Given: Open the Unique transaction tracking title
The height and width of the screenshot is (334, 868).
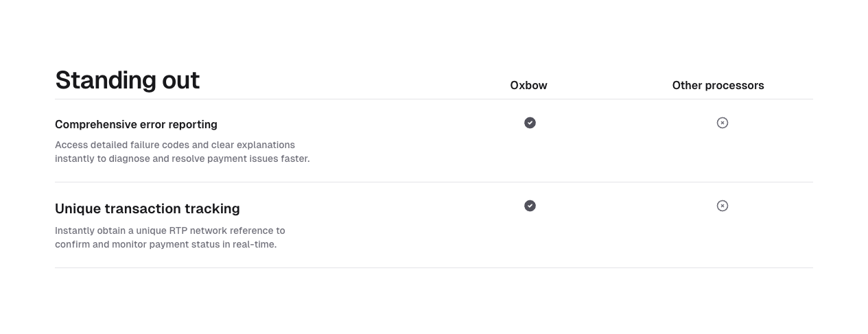Looking at the screenshot, I should (x=147, y=208).
